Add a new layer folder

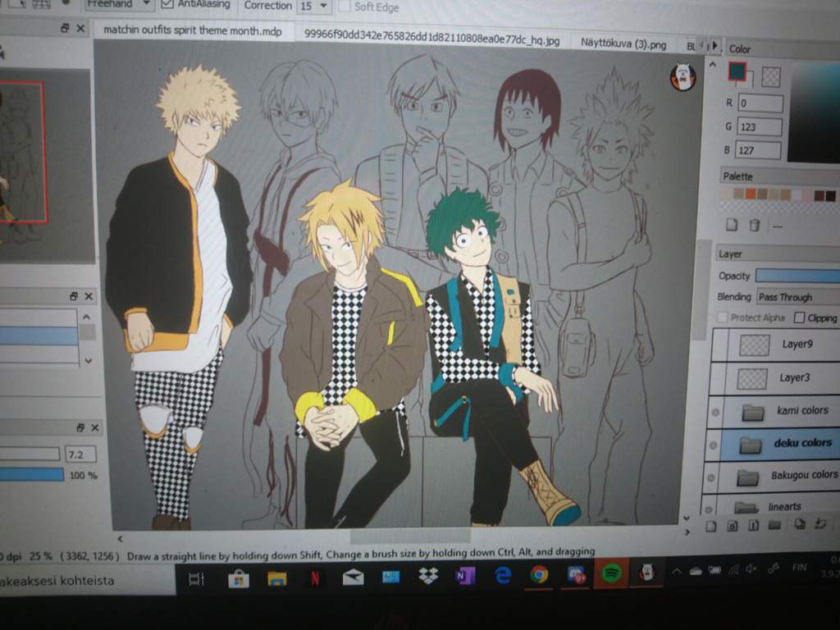click(774, 526)
